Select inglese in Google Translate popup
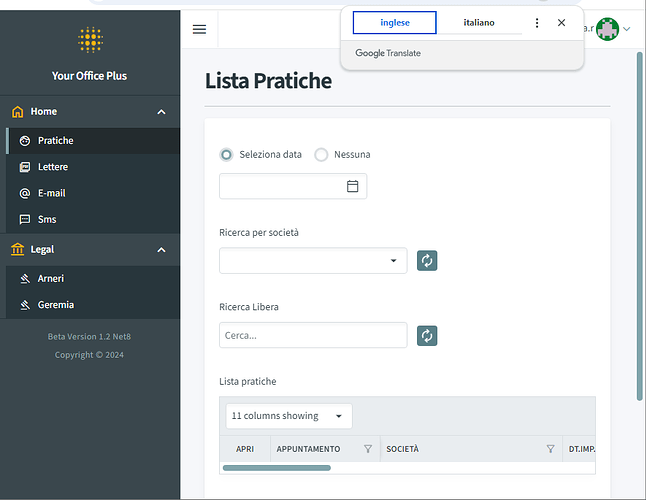This screenshot has width=646, height=500. [x=395, y=23]
